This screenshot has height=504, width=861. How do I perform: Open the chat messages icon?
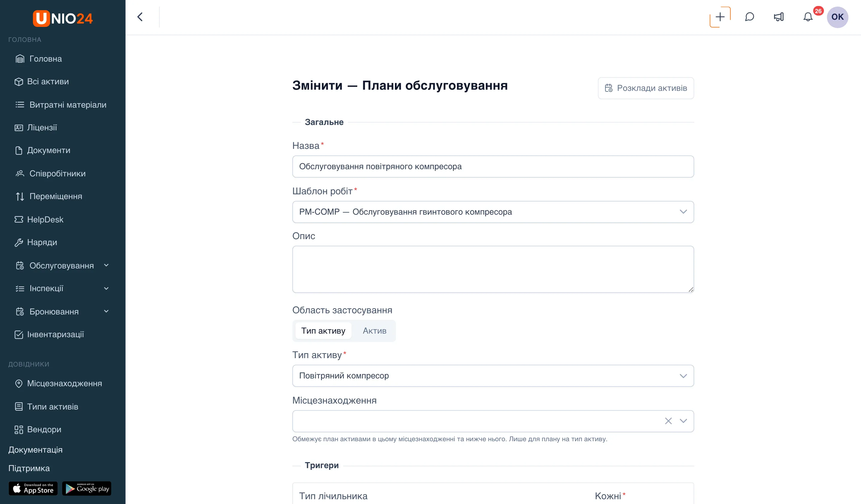click(749, 17)
